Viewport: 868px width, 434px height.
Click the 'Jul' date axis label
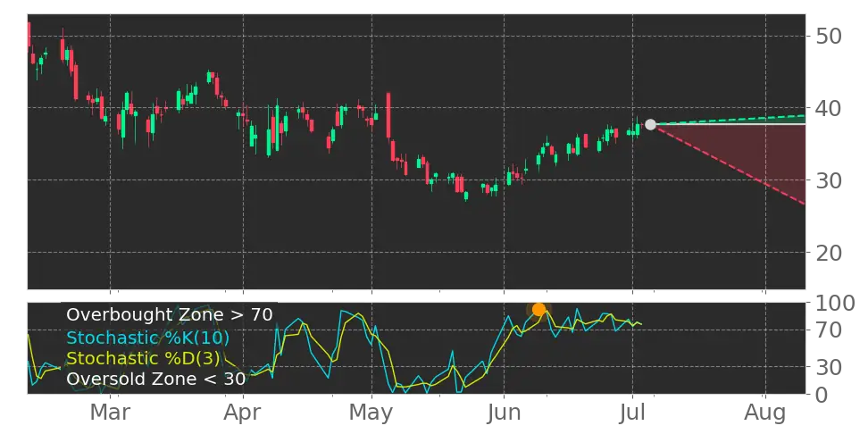632,413
